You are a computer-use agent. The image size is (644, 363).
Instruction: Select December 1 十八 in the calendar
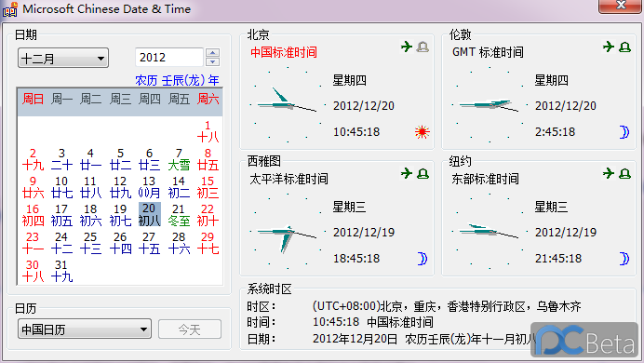pos(208,131)
